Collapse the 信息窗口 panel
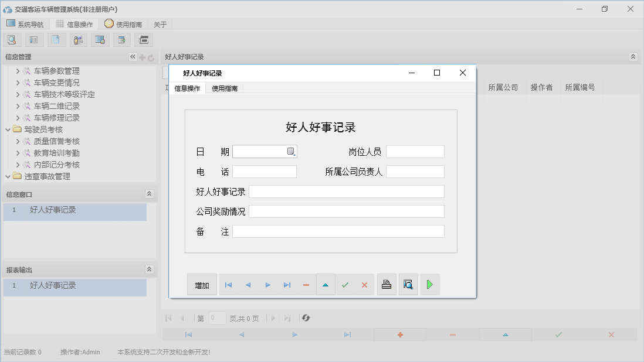The image size is (644, 362). [150, 193]
